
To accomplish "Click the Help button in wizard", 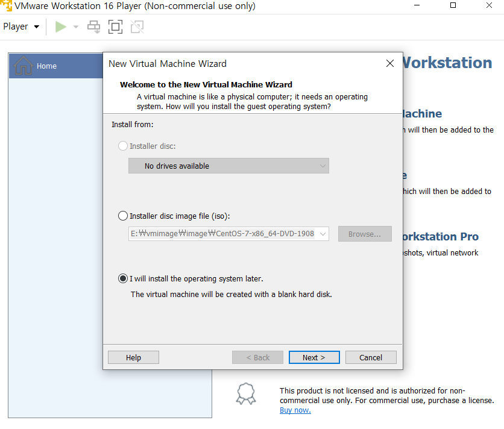I will 133,357.
